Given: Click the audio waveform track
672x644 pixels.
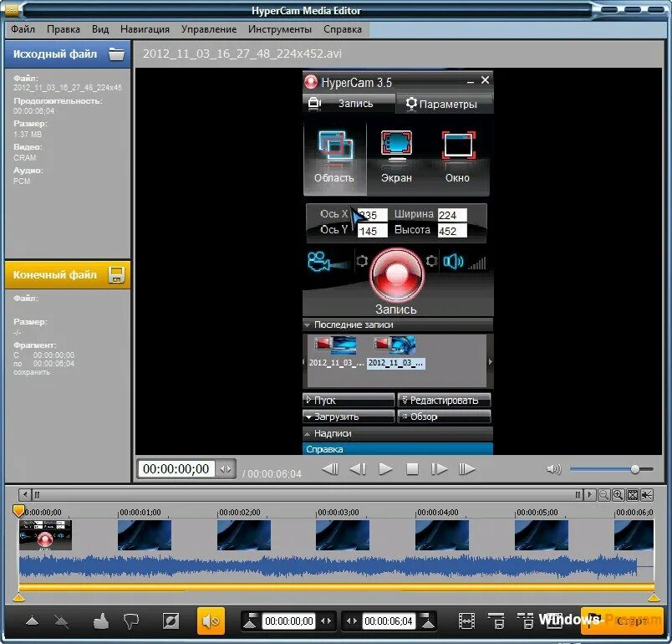Looking at the screenshot, I should click(x=337, y=566).
